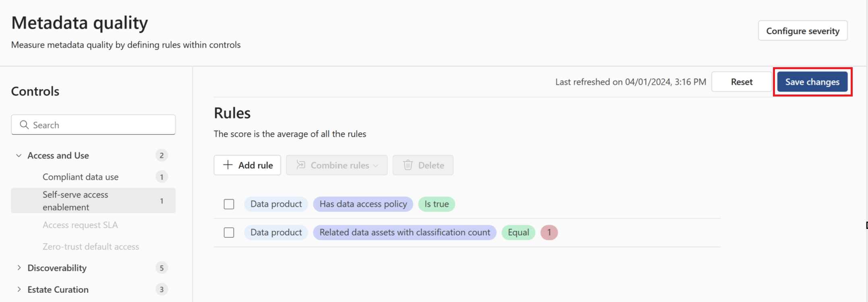Click the plus icon on Add rule

click(x=228, y=165)
